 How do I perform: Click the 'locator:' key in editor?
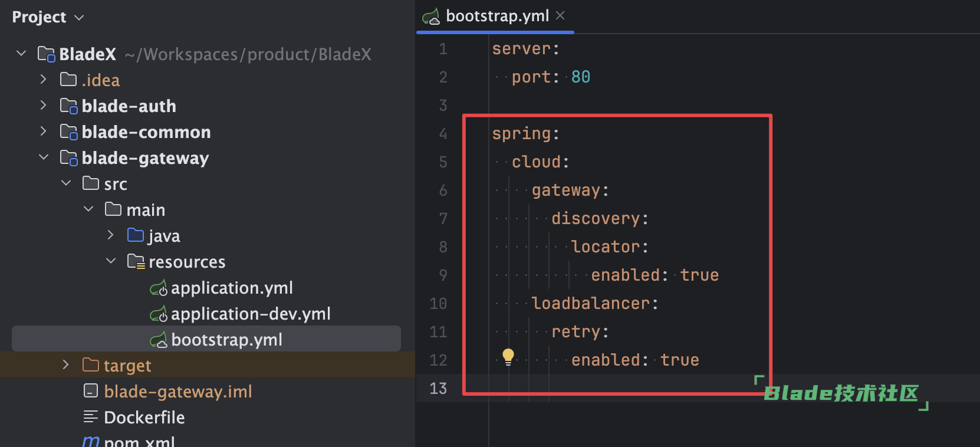tap(610, 247)
